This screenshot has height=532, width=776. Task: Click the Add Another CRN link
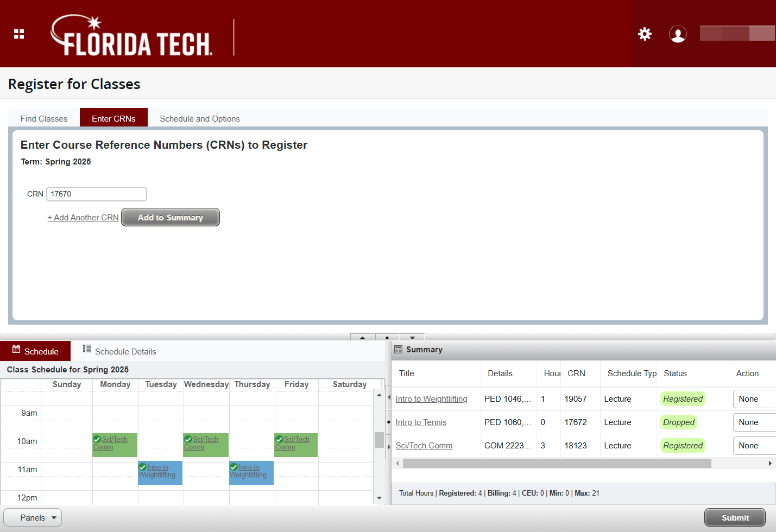tap(83, 217)
